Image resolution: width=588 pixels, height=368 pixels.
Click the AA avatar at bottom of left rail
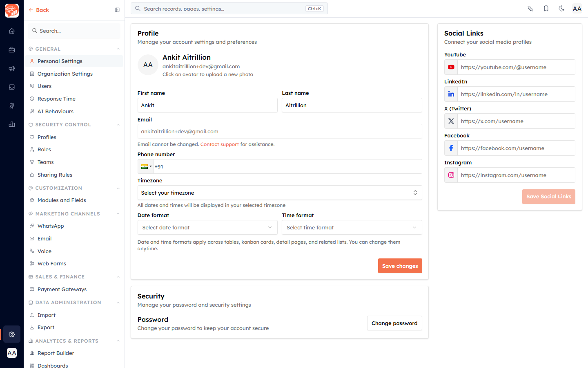click(x=12, y=353)
